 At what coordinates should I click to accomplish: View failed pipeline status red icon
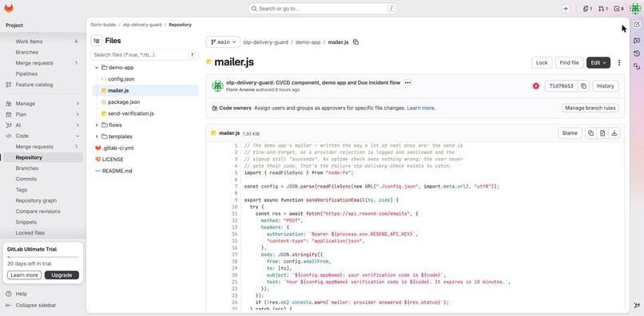coord(535,85)
